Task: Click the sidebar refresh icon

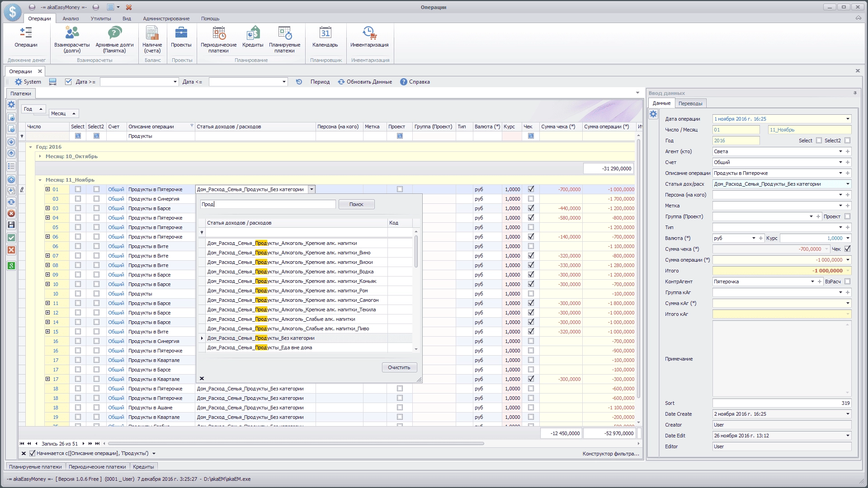Action: (12, 202)
